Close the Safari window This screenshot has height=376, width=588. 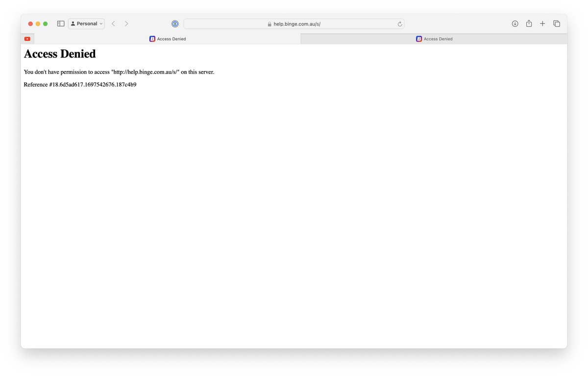30,24
